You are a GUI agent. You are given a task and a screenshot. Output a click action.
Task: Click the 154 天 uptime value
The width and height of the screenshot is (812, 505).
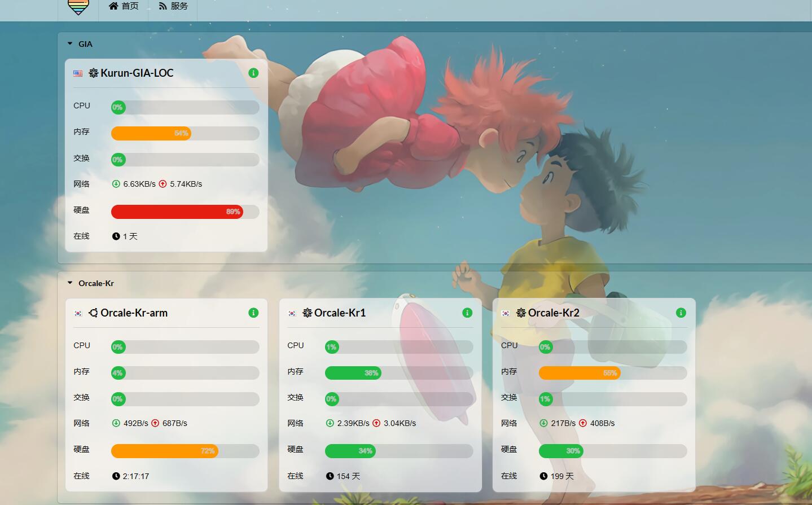348,476
